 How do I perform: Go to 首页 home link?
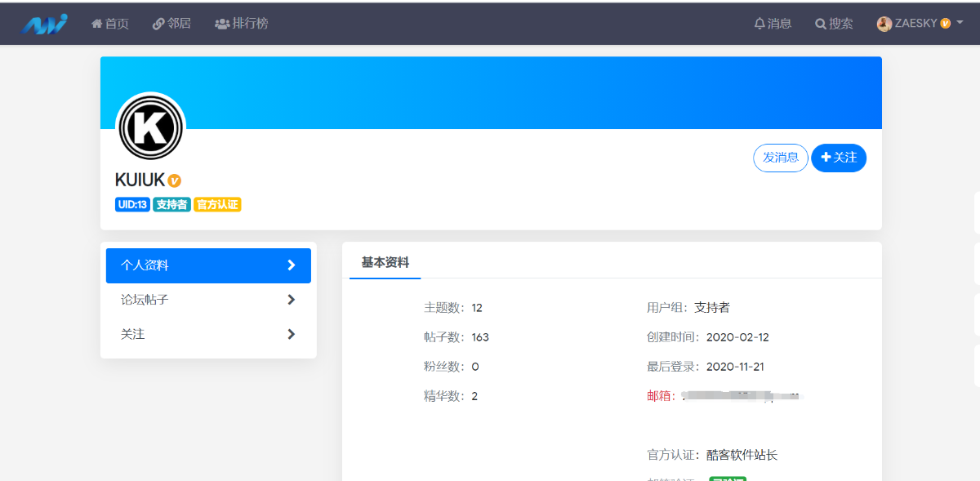pyautogui.click(x=110, y=24)
